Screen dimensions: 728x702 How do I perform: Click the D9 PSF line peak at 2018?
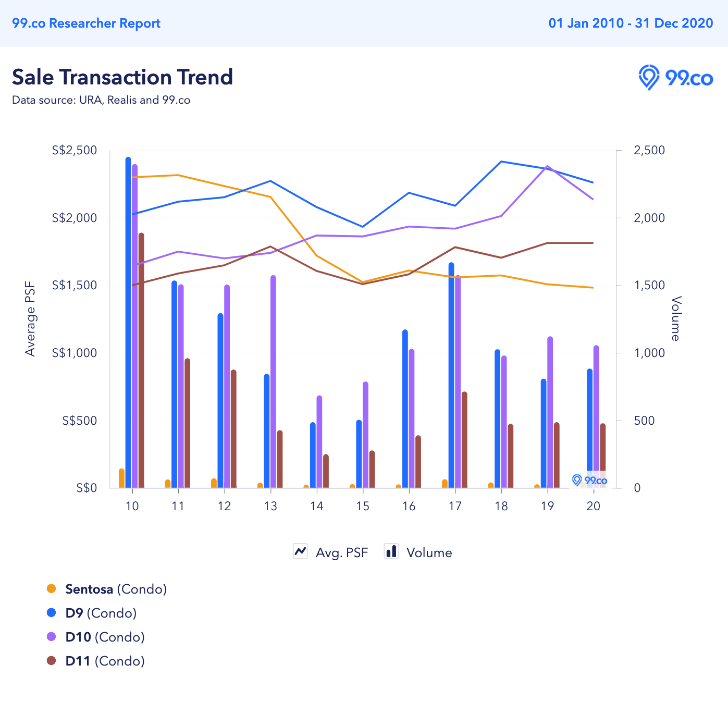tap(501, 162)
